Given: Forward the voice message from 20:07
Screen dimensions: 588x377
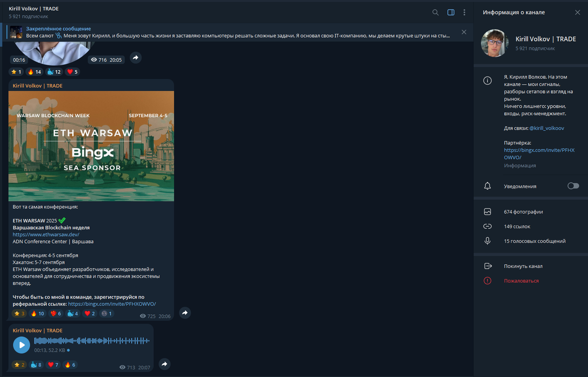Looking at the screenshot, I should [165, 364].
